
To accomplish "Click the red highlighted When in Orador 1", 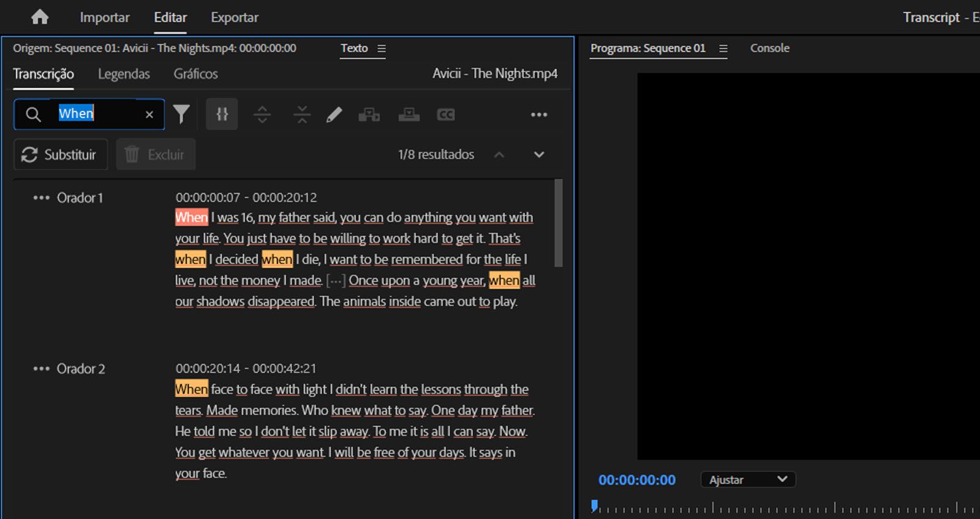I will click(192, 218).
